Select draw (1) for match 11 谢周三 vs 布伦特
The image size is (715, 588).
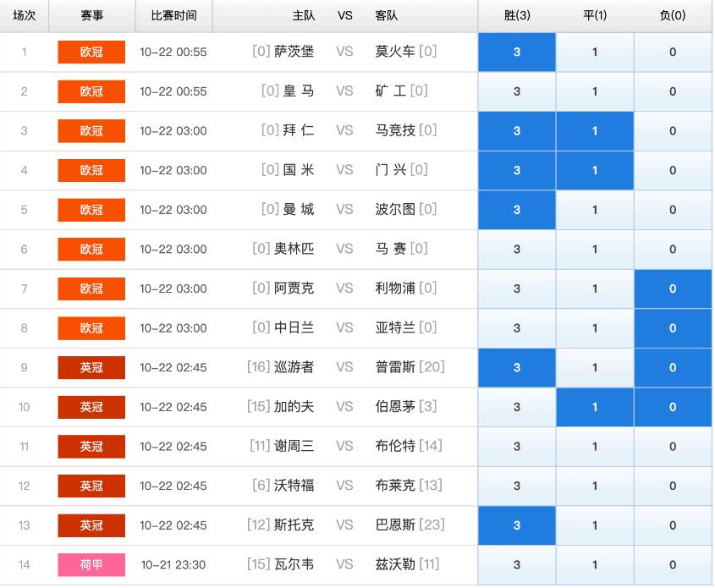click(595, 446)
